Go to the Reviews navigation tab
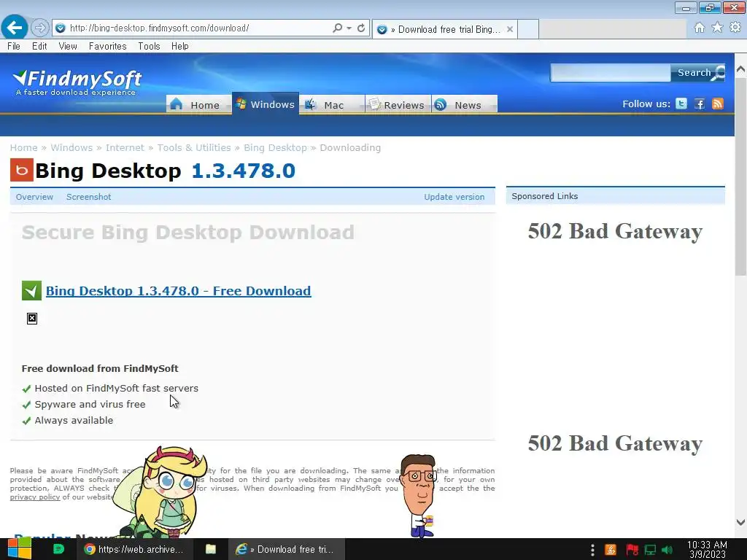 pos(398,104)
